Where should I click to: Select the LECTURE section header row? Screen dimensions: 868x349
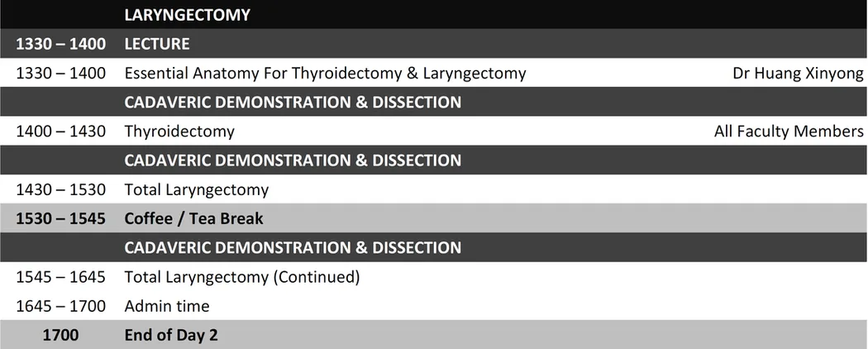[x=434, y=44]
